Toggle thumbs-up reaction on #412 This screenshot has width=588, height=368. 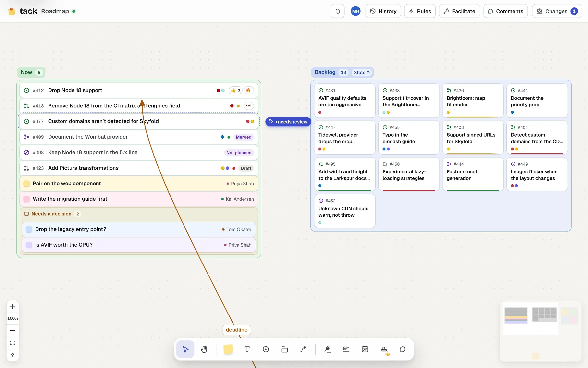[235, 90]
